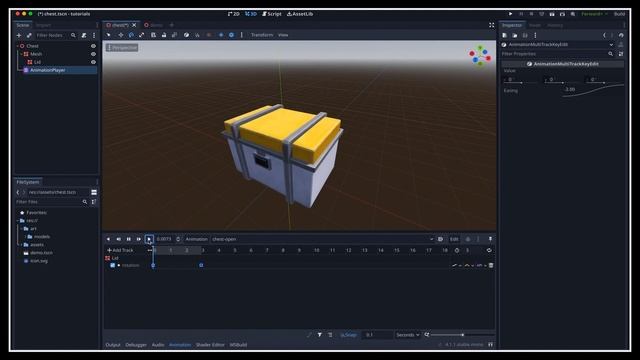The width and height of the screenshot is (640, 360).
Task: Click the Easing curve control
Action: point(593,90)
